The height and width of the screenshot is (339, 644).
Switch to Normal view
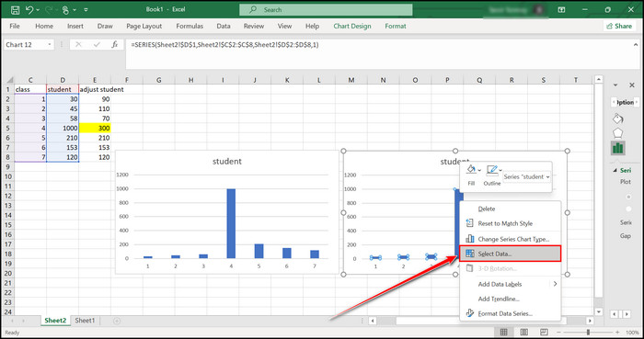tap(504, 332)
